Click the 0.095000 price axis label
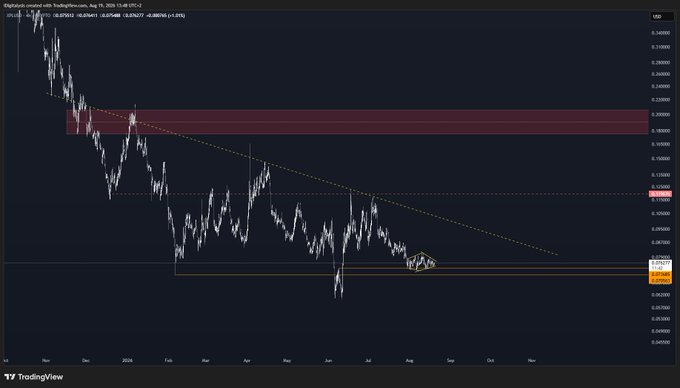Screen dimensions: 680x388 (660, 229)
